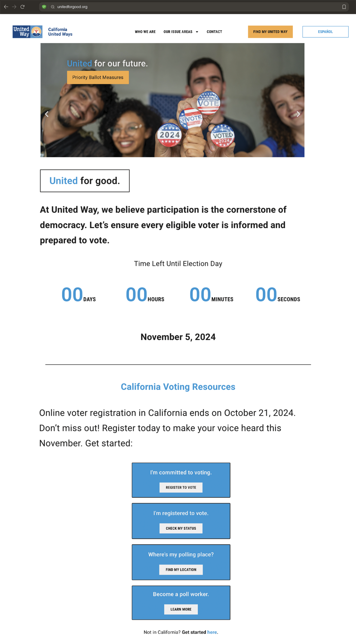Screen dimensions: 356x644
Task: Advance carousel with right arrow
Action: point(298,114)
